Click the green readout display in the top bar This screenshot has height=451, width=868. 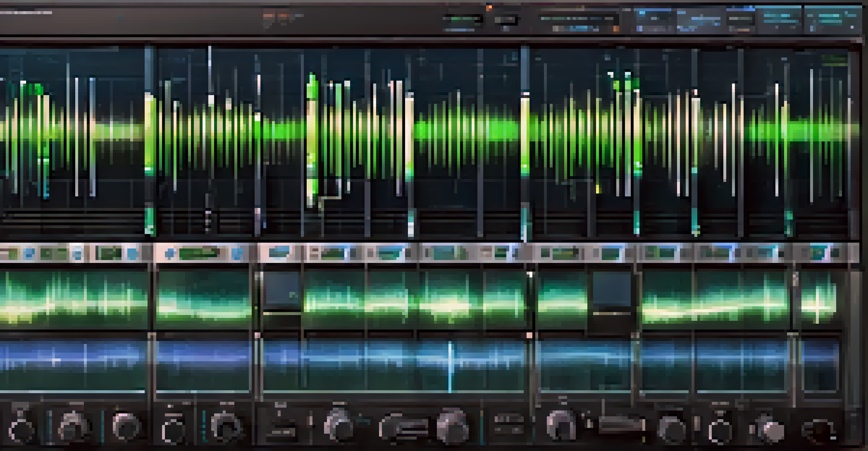[x=463, y=20]
